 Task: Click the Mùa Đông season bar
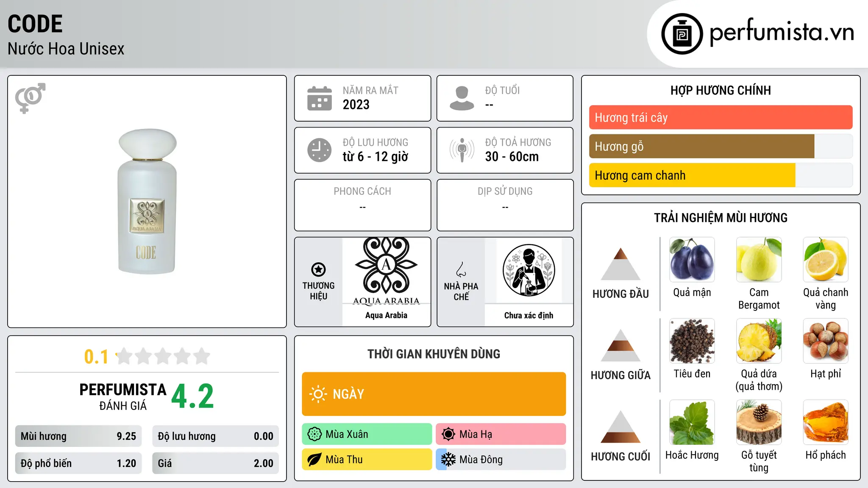501,460
